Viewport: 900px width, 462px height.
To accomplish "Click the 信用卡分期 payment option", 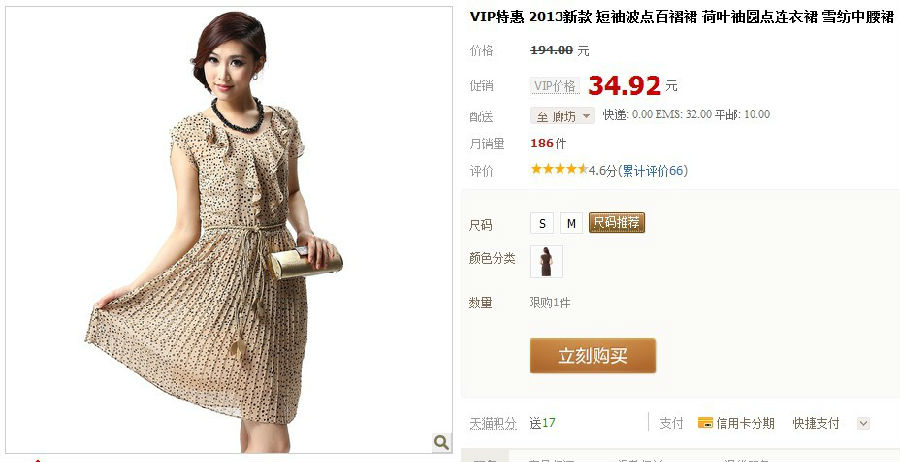I will (x=745, y=424).
